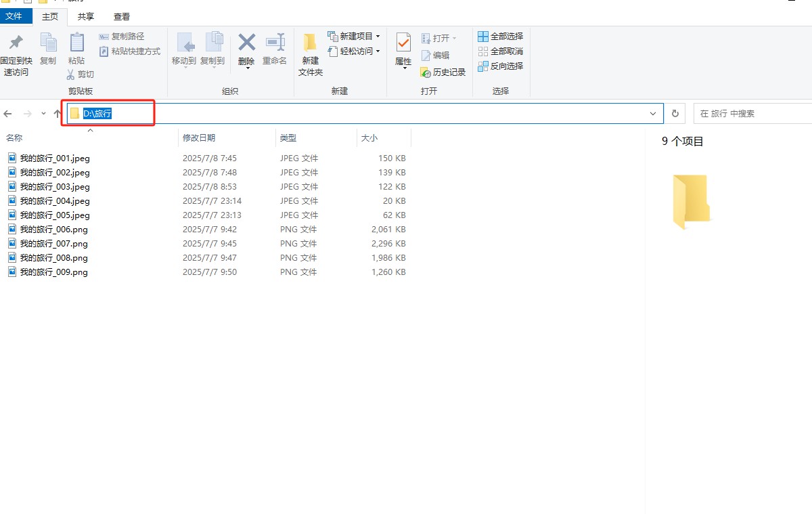Click the file icon of 我的旅行_001.jpeg
The height and width of the screenshot is (514, 812).
click(x=12, y=158)
